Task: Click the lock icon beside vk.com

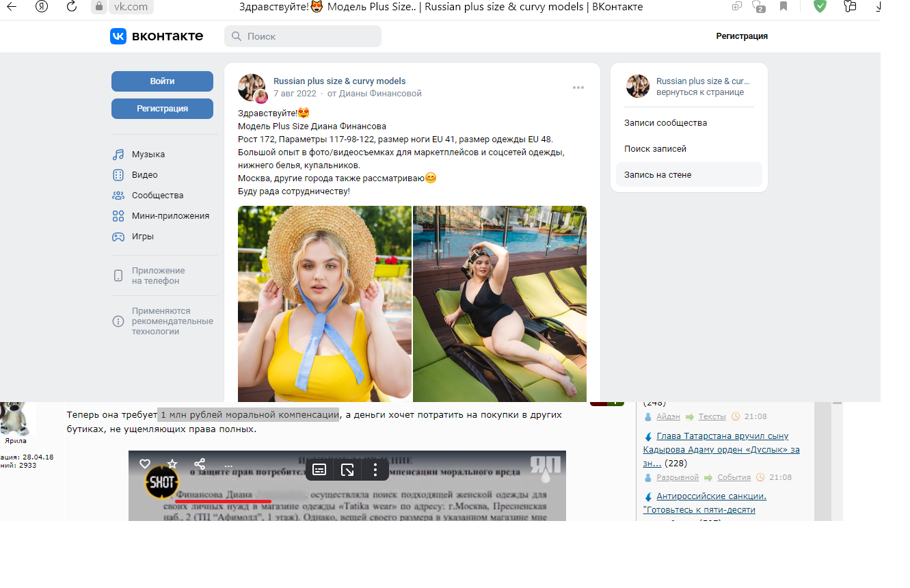Action: (99, 7)
